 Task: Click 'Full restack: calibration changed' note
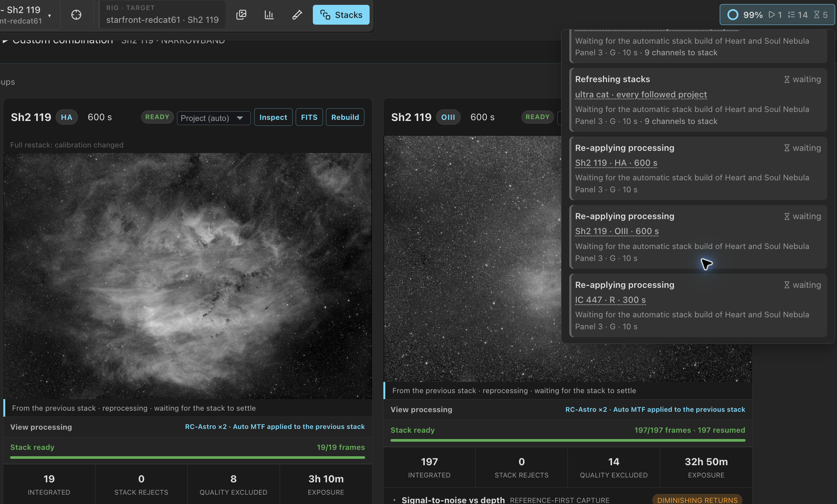tap(67, 145)
